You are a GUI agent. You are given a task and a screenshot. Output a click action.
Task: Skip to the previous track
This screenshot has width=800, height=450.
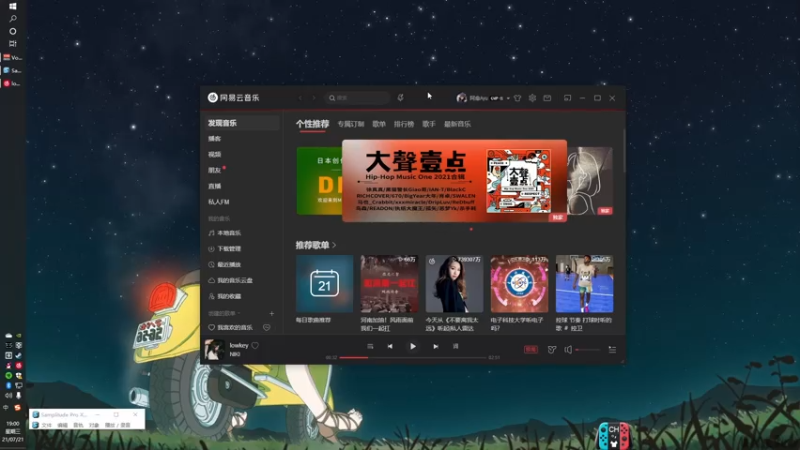pos(390,346)
